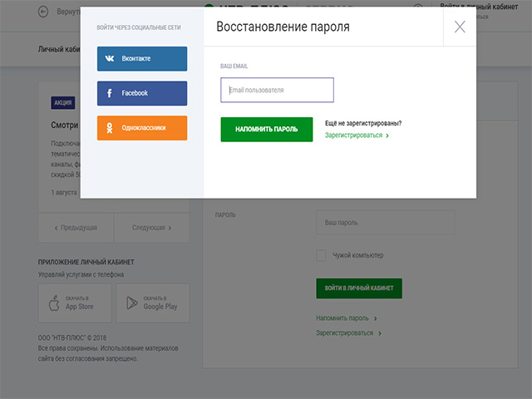Click the back arrow icon in header

pyautogui.click(x=43, y=12)
